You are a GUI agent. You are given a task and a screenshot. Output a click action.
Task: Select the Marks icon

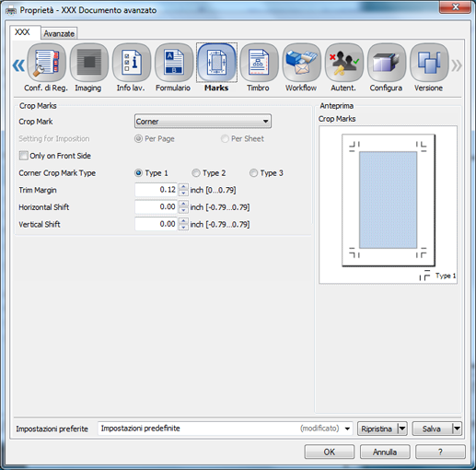click(216, 63)
